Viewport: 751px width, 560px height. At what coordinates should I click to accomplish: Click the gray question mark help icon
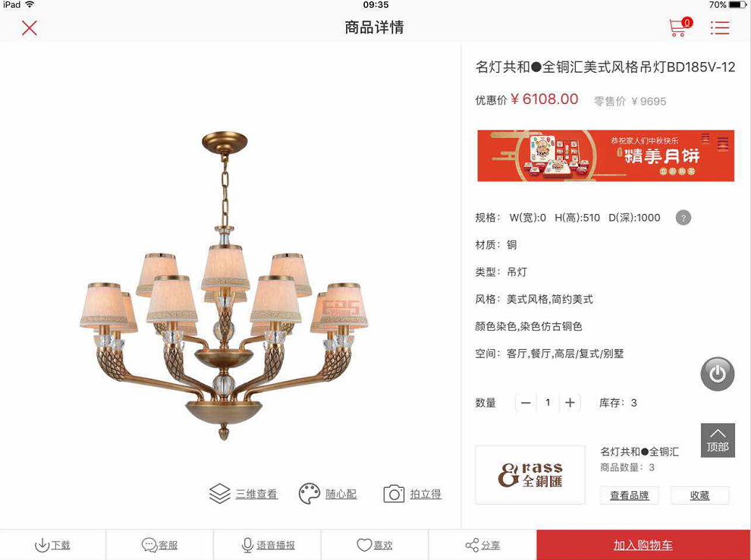(683, 218)
